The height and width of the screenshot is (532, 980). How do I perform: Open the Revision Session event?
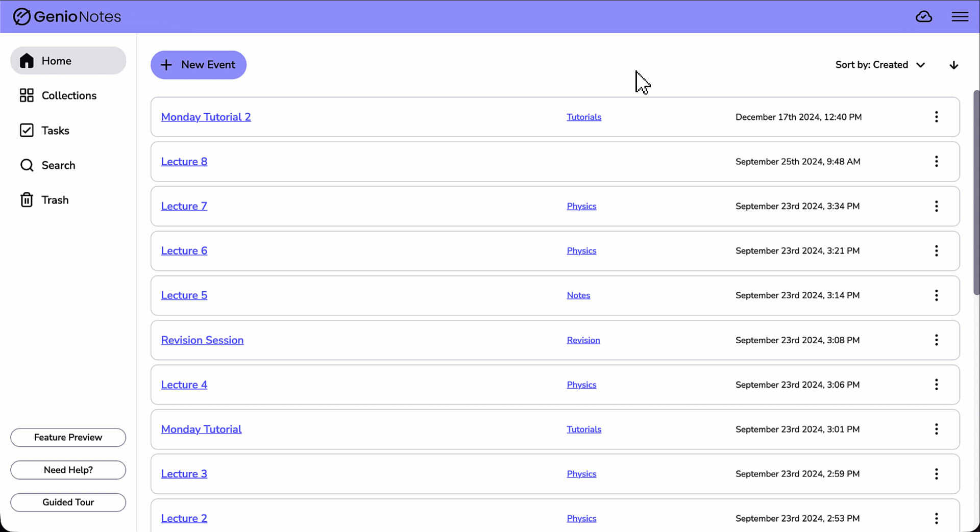tap(202, 340)
